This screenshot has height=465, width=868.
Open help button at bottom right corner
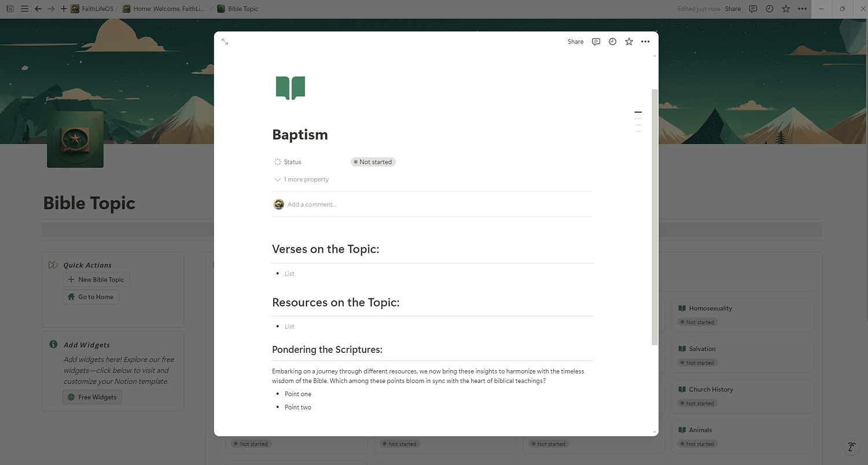pyautogui.click(x=851, y=446)
